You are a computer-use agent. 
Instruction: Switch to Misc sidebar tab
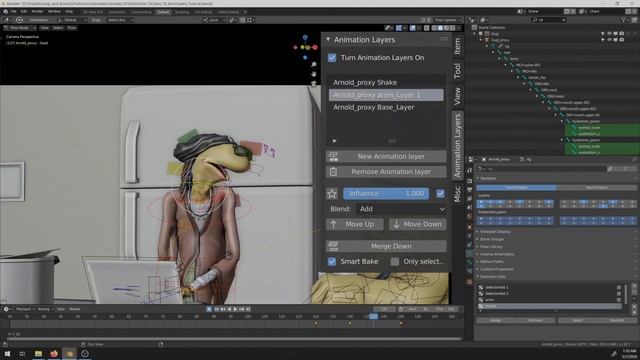(457, 194)
